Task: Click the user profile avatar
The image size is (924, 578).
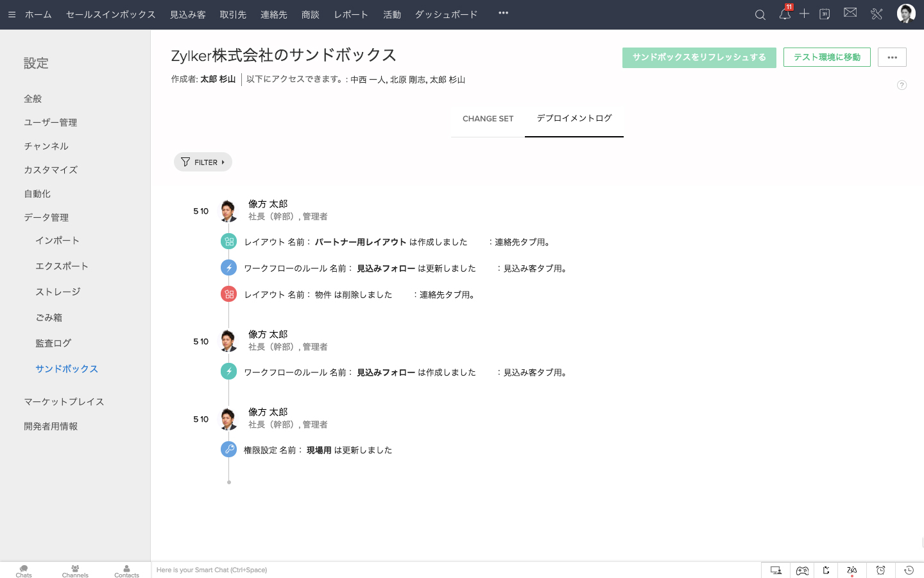Action: (x=905, y=13)
